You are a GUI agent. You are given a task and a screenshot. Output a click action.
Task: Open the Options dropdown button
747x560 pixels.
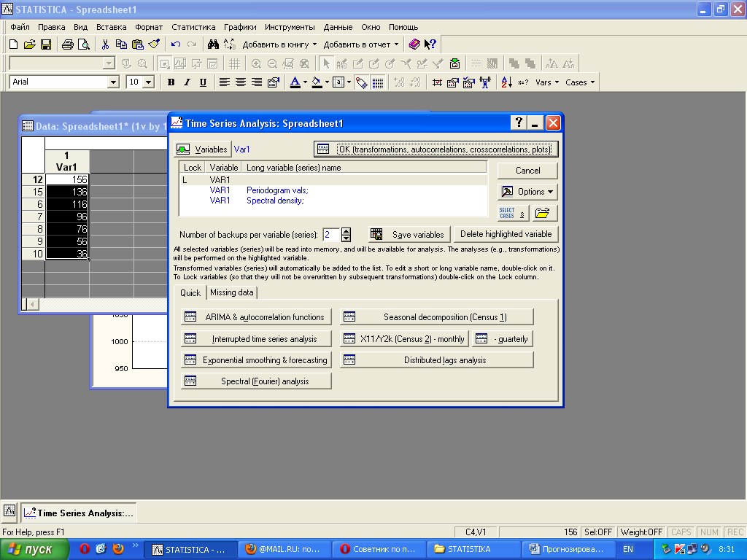pyautogui.click(x=528, y=192)
